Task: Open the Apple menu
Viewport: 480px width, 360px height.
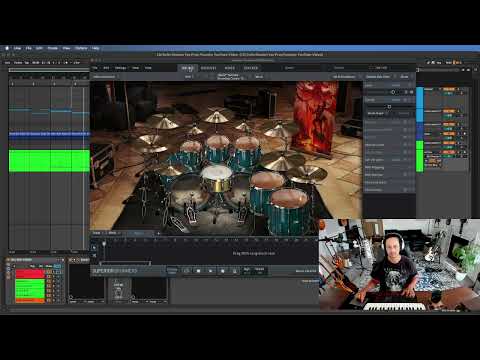Action: click(x=7, y=48)
